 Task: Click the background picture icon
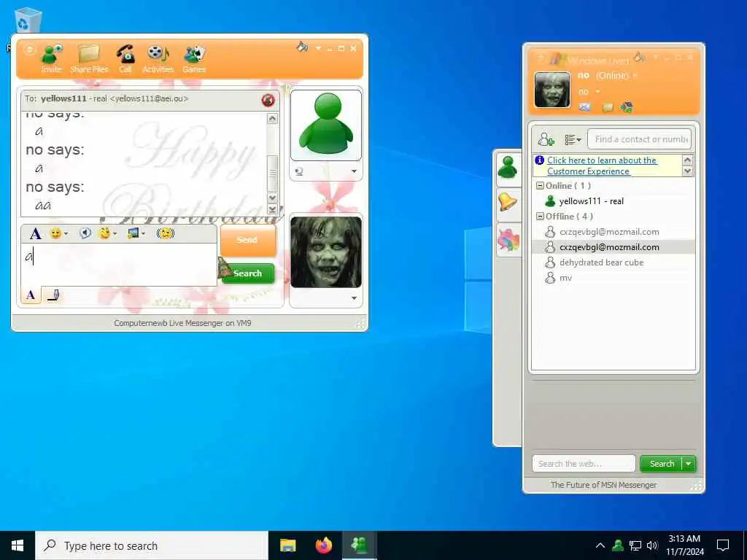[x=133, y=233]
